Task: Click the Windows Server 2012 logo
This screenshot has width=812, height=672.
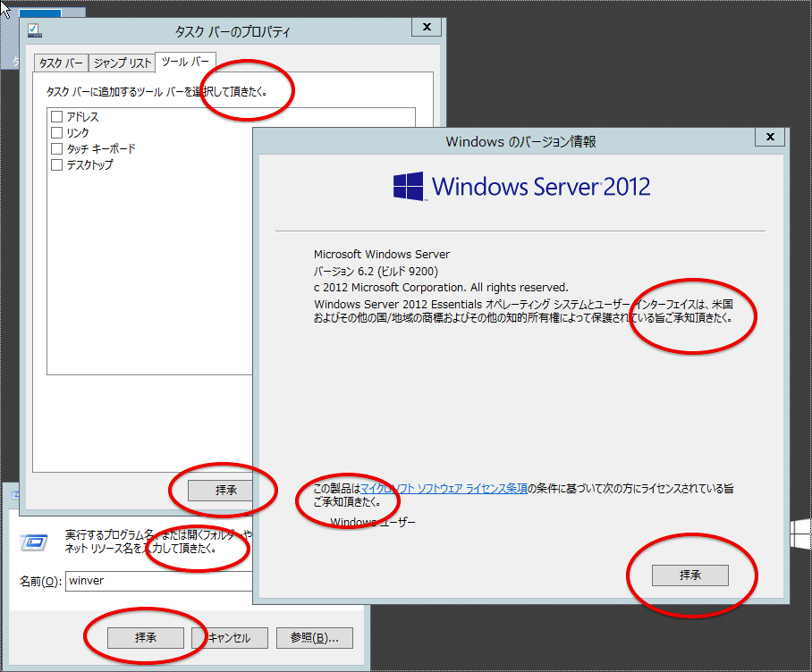Action: pyautogui.click(x=521, y=186)
